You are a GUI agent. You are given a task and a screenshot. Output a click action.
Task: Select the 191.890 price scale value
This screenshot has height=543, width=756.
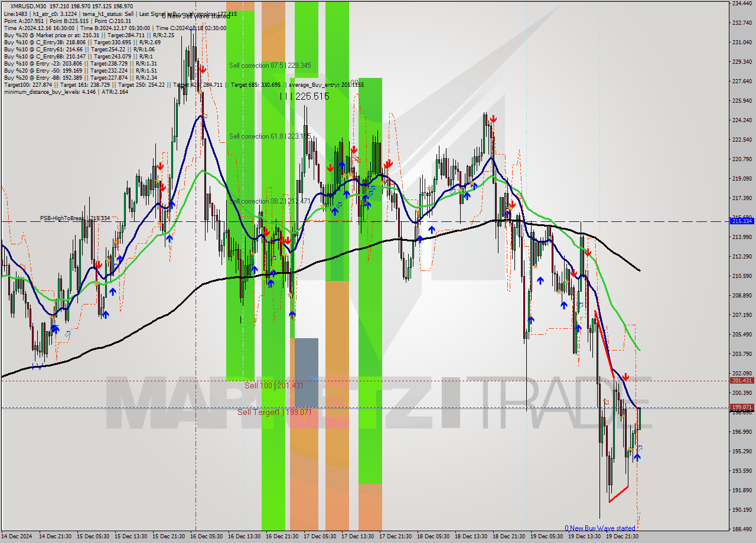742,490
